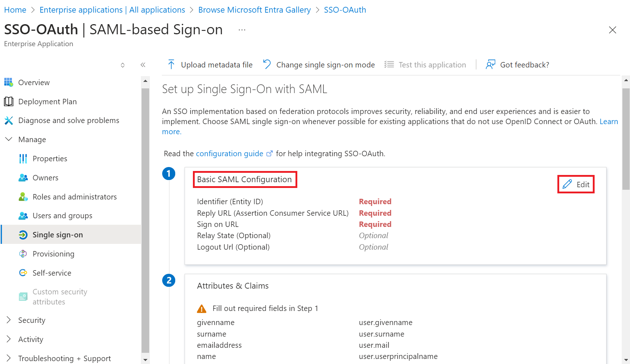630x364 pixels.
Task: Open Roles and administrators page
Action: [x=74, y=197]
